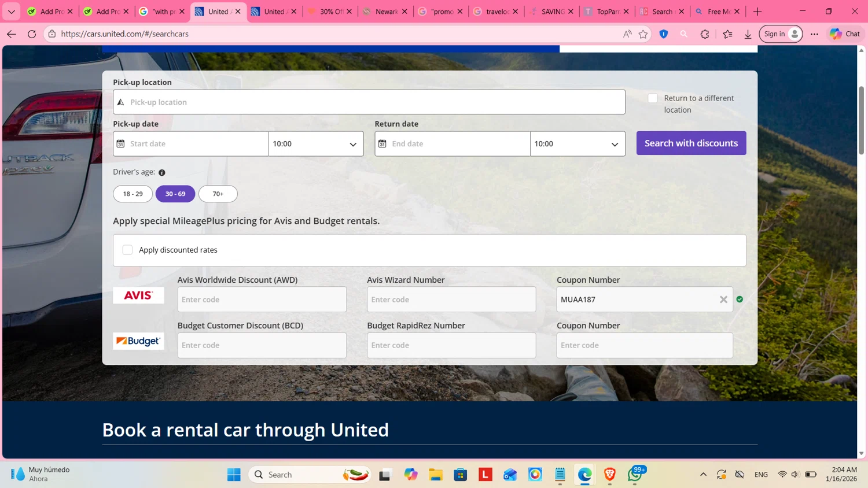This screenshot has height=488, width=868.
Task: Click the calendar icon in Start date field
Action: (120, 143)
